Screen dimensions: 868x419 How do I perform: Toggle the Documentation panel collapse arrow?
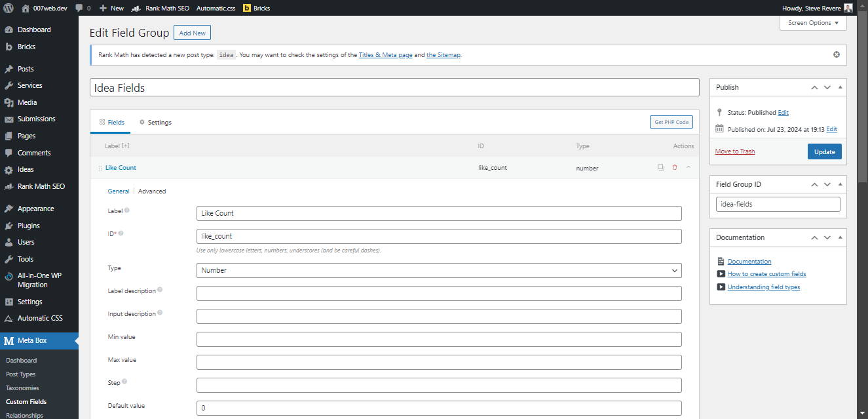(x=840, y=237)
